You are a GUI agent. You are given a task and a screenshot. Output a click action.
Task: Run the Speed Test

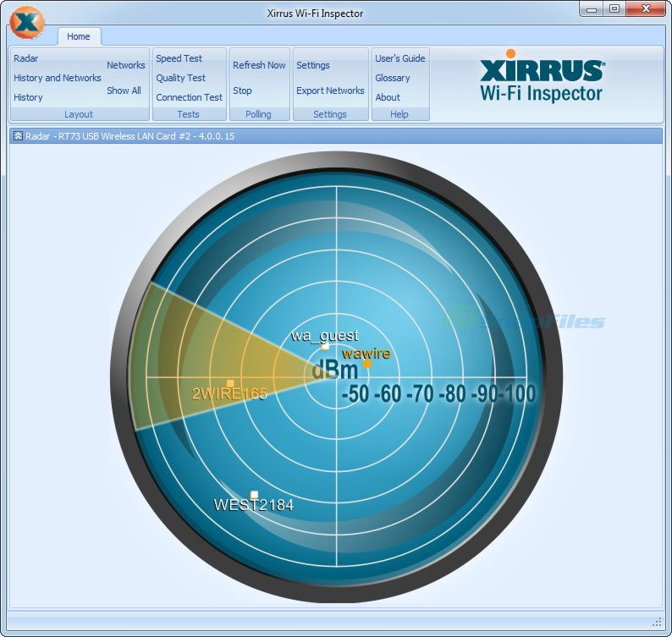tap(179, 58)
